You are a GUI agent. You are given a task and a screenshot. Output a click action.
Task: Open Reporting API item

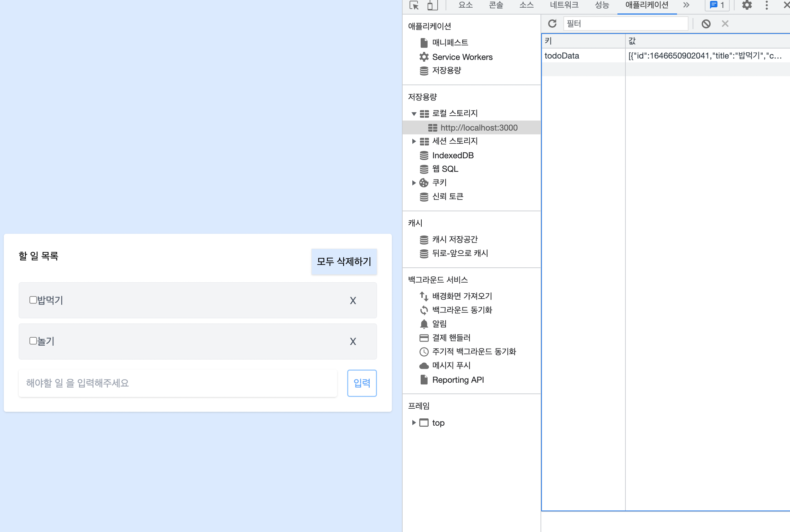coord(458,380)
